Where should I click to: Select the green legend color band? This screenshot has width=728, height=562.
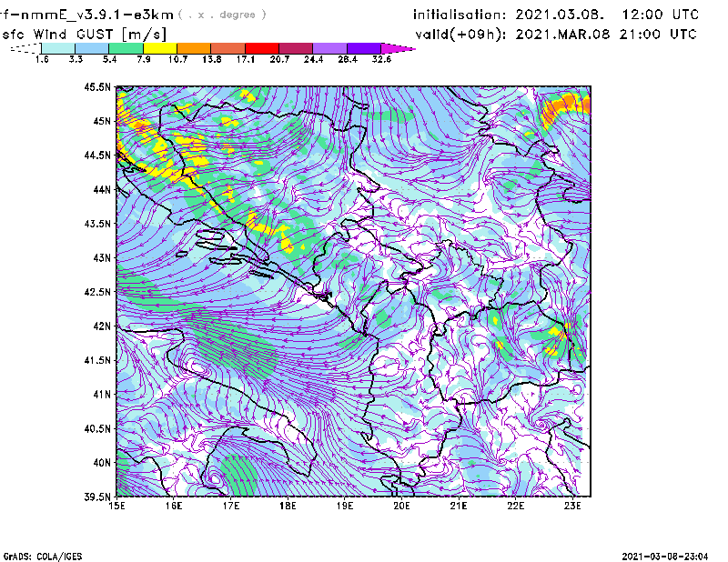pos(126,48)
